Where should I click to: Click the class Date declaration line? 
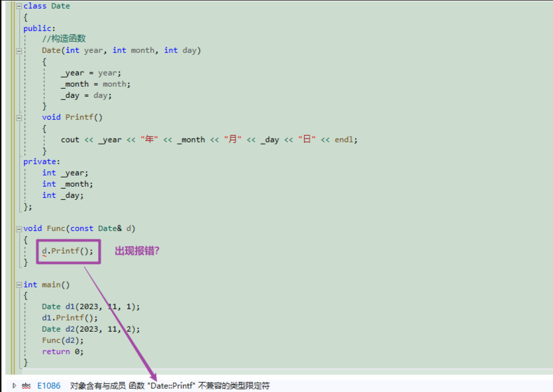pos(46,6)
